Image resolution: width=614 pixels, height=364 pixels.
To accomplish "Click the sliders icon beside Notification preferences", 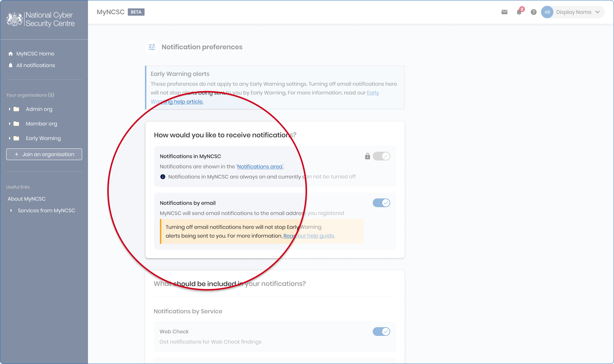I will pos(152,47).
